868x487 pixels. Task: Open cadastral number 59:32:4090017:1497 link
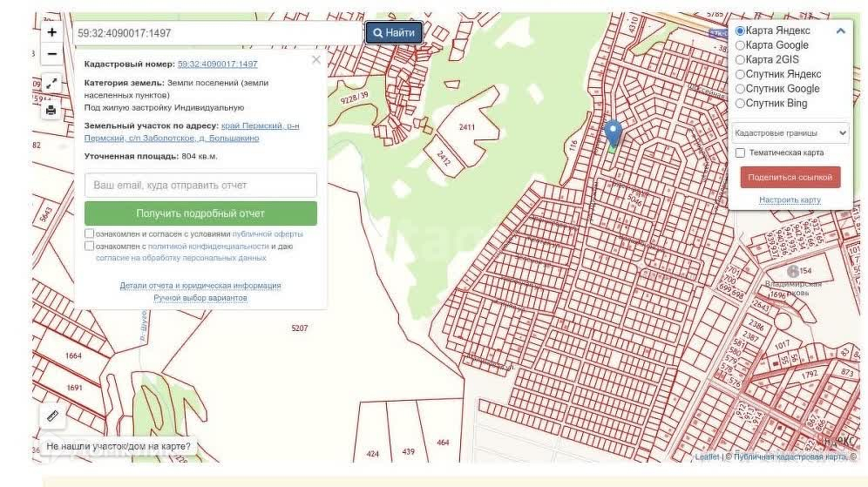(218, 64)
